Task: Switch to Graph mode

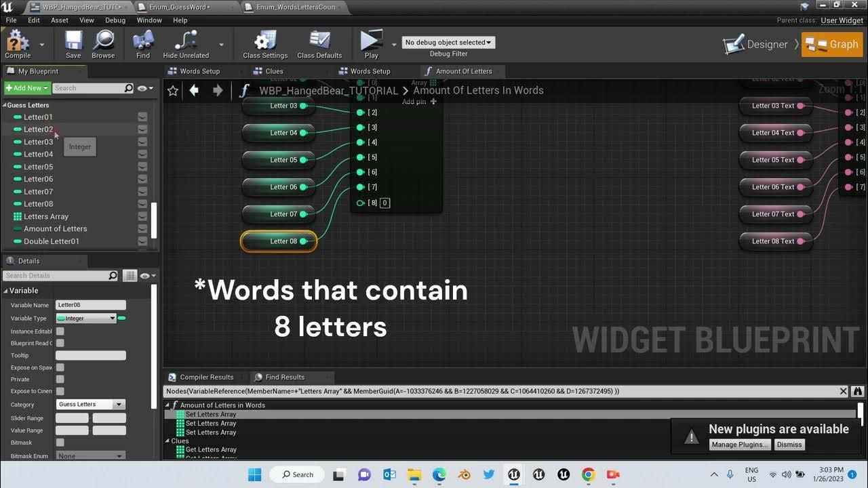Action: 832,45
